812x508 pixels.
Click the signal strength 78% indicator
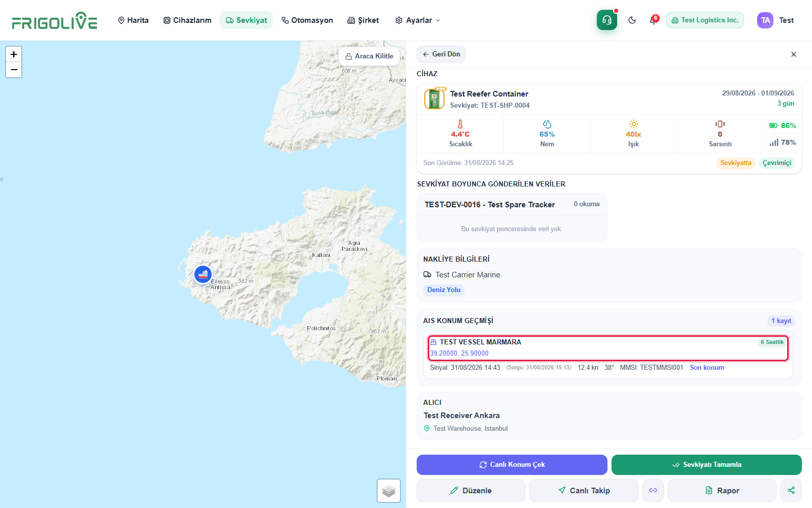tap(783, 143)
